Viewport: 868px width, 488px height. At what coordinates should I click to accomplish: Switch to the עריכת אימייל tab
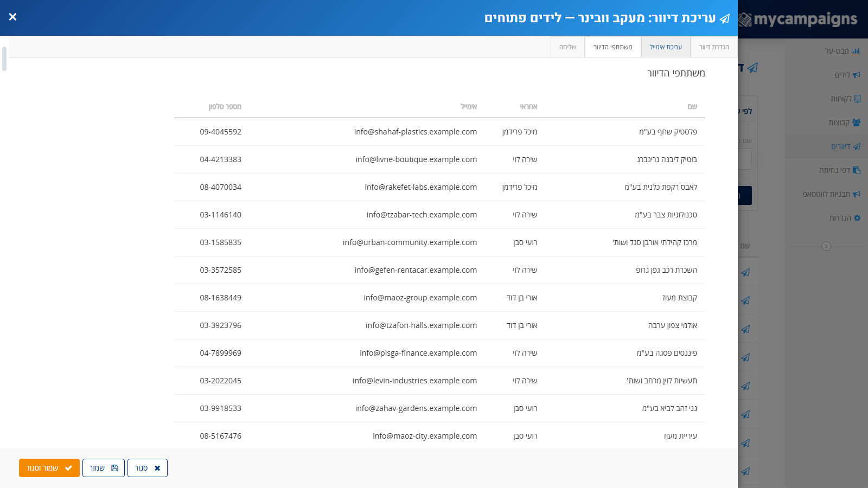click(666, 47)
